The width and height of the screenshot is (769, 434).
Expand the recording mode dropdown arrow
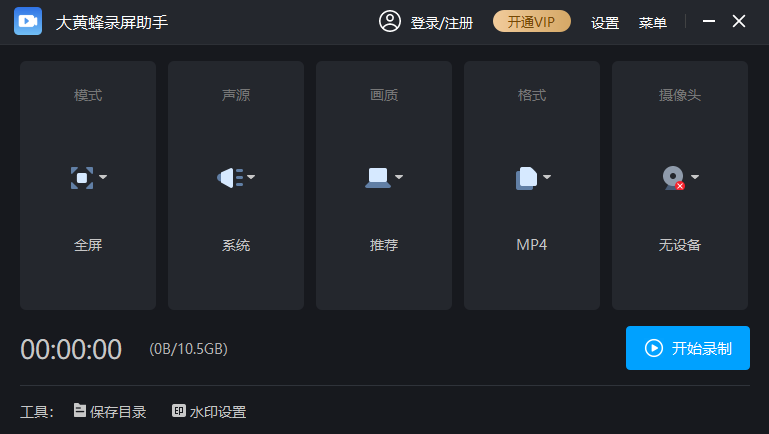point(103,178)
